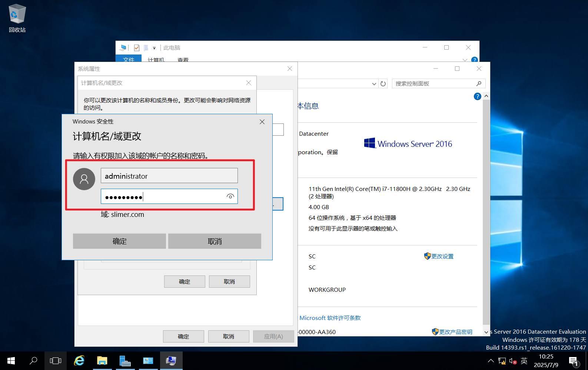Open the Start menu
This screenshot has width=588, height=370.
11,361
